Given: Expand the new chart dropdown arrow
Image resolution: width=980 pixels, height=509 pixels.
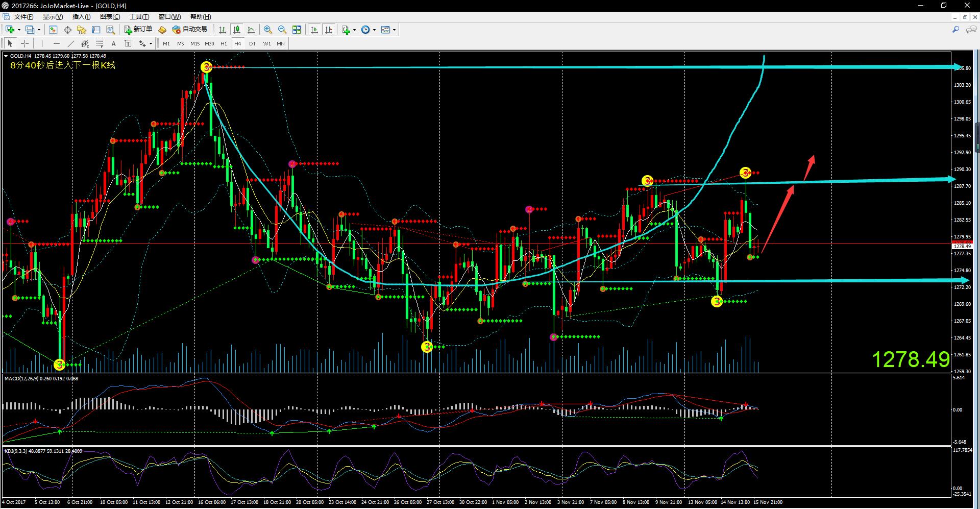Looking at the screenshot, I should coord(19,30).
